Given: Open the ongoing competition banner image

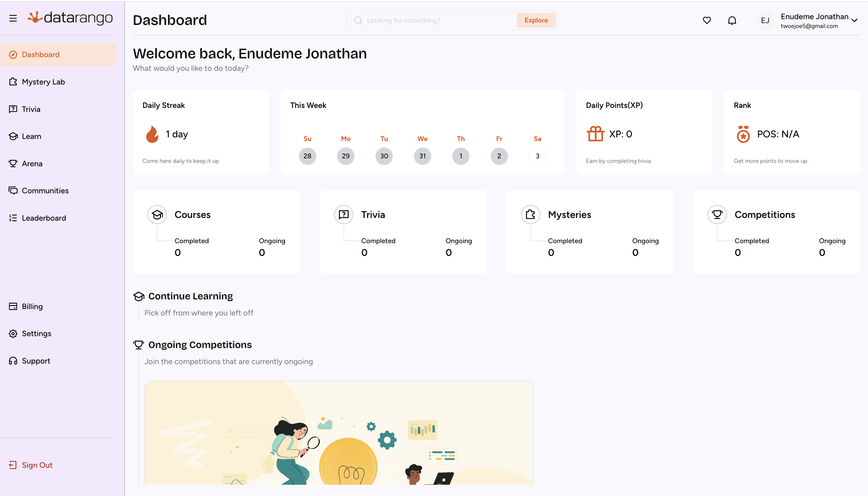Looking at the screenshot, I should (339, 433).
